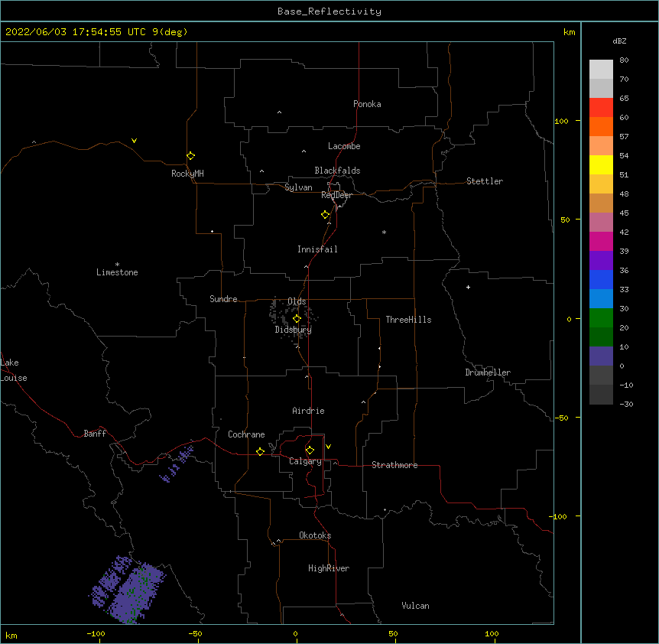Pick the yellow diamond marker below Cochrane

pos(260,451)
